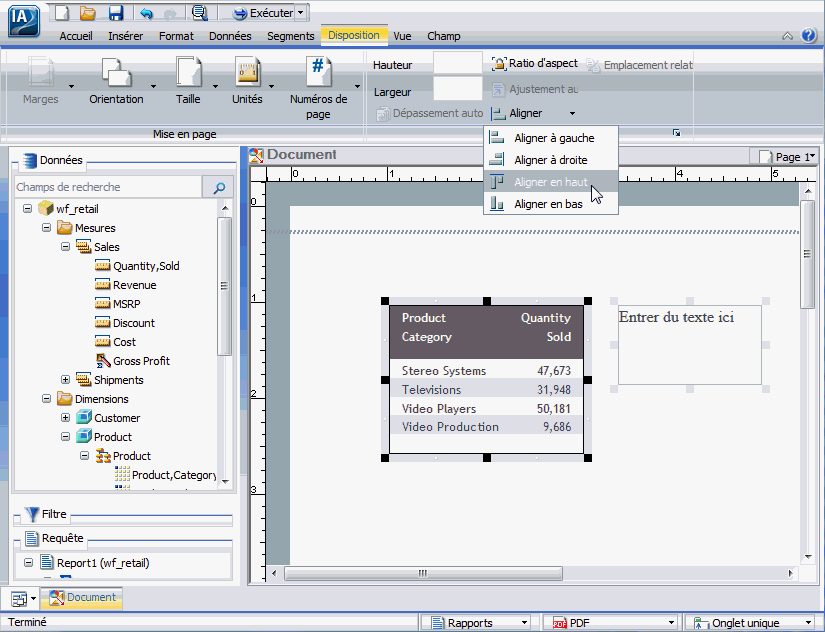This screenshot has height=632, width=825.
Task: Click the Numéros de page icon
Action: tap(318, 72)
